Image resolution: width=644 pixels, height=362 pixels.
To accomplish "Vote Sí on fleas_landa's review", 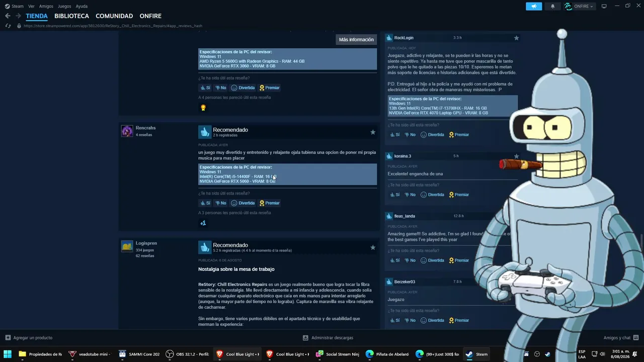I will (394, 260).
